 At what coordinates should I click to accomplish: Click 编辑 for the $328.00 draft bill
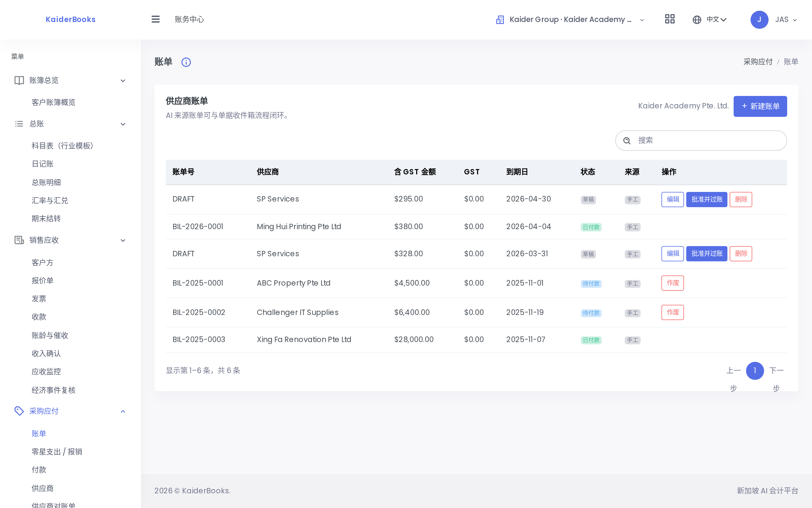(x=672, y=254)
